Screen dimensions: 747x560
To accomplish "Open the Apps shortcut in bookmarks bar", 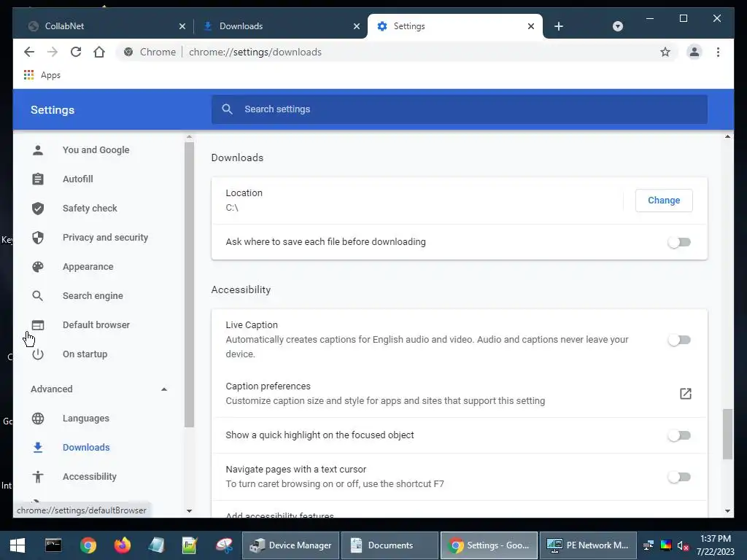I will coord(42,75).
